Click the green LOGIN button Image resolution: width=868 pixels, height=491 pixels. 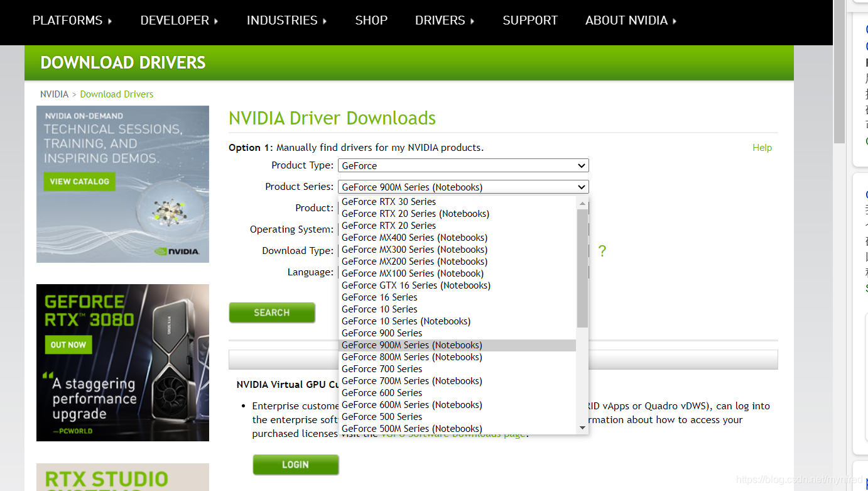(x=296, y=465)
